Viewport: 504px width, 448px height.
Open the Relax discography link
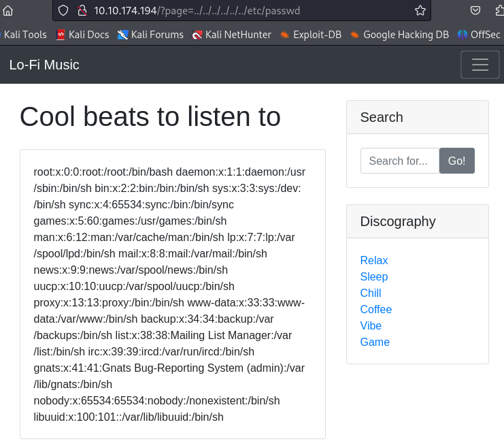[x=374, y=260]
